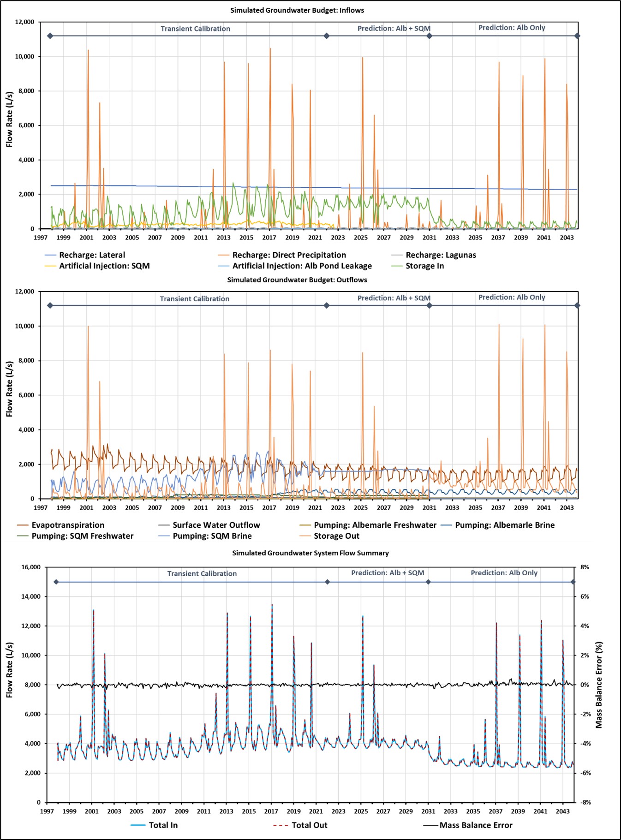The image size is (621, 840).
Task: Select "Artificial Injection: Alb Pond Leakage" legend label
Action: [x=302, y=266]
